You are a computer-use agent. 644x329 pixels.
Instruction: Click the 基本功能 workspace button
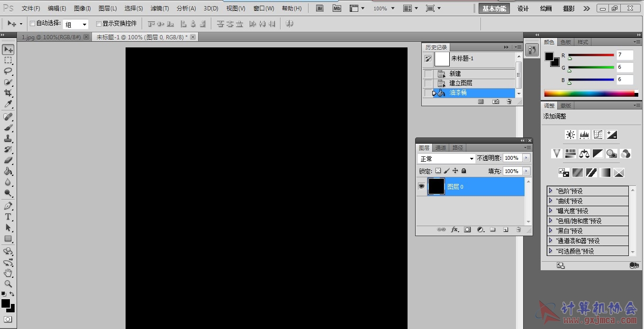click(x=494, y=9)
